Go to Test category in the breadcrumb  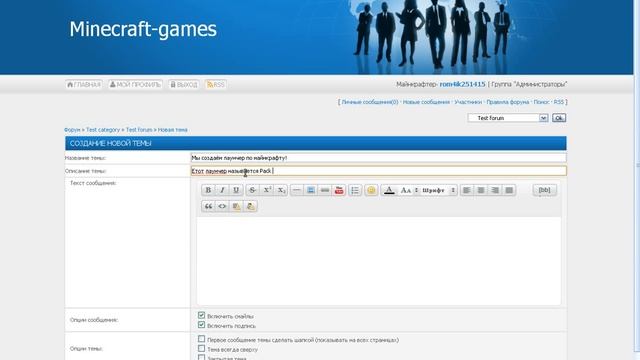[x=103, y=130]
